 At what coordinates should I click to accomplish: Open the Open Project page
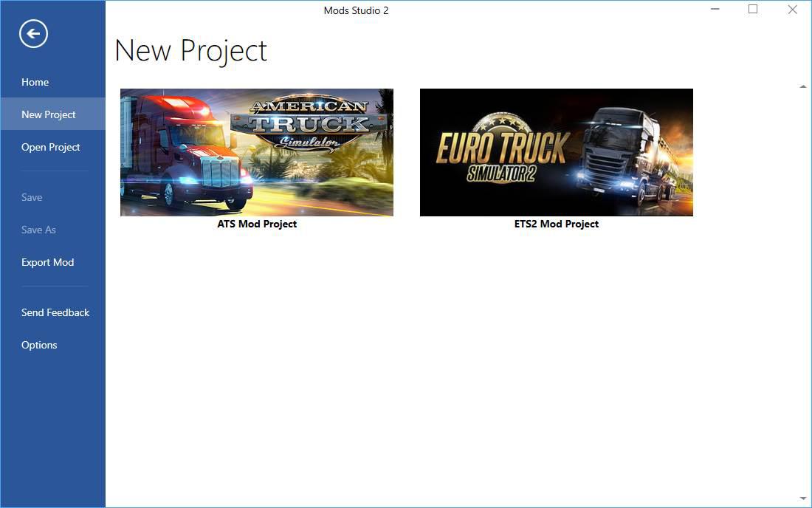(x=50, y=147)
